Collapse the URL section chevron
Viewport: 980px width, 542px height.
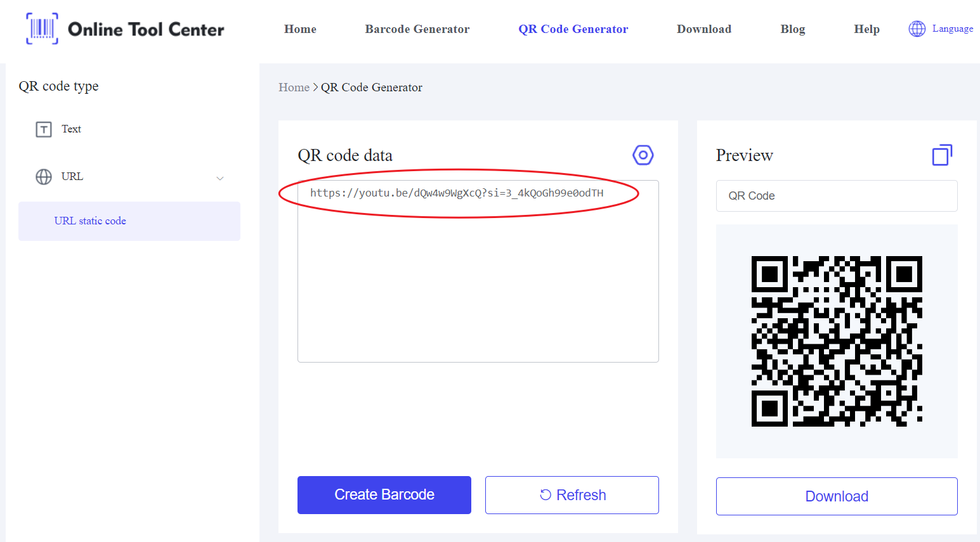pyautogui.click(x=220, y=178)
